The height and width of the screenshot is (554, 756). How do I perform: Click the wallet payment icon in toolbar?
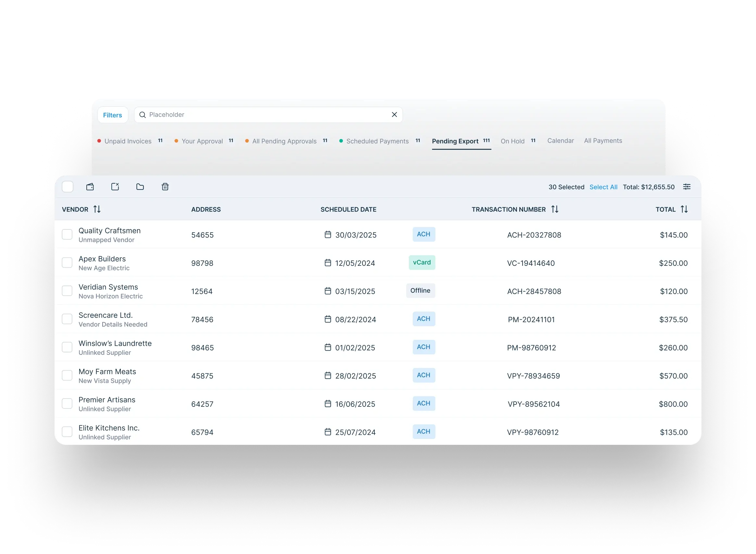(x=90, y=187)
